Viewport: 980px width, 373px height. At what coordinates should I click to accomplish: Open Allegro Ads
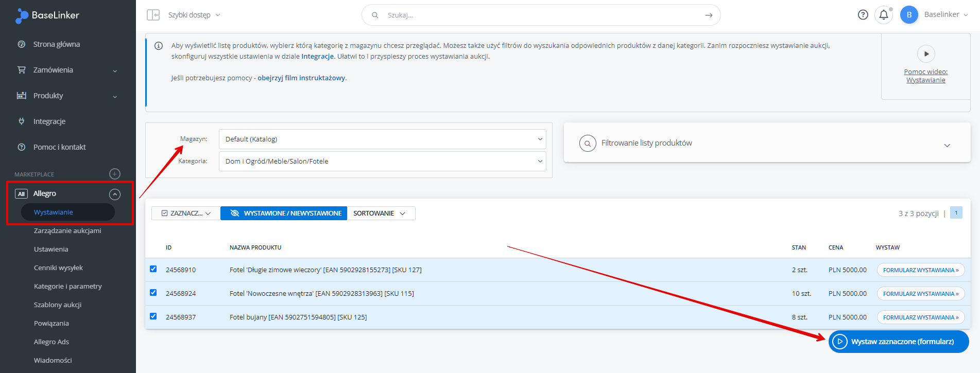[x=51, y=342]
